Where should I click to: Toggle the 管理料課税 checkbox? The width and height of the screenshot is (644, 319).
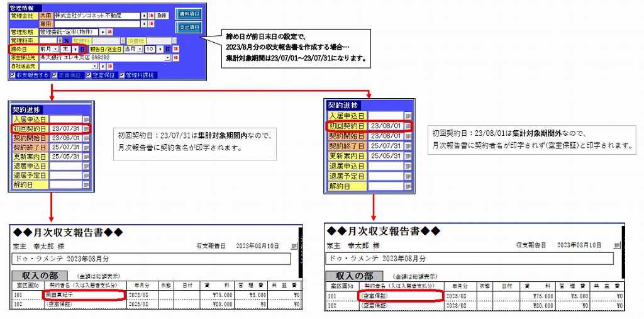tap(121, 75)
